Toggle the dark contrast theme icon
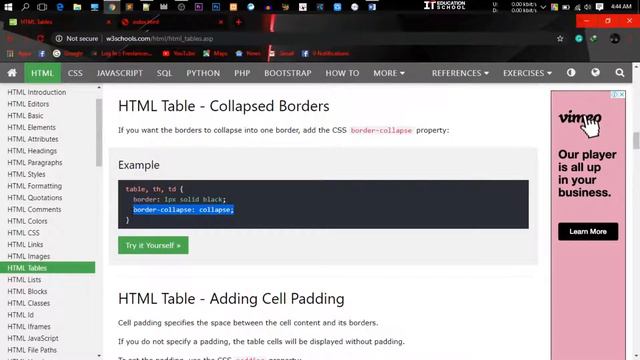 tap(571, 73)
